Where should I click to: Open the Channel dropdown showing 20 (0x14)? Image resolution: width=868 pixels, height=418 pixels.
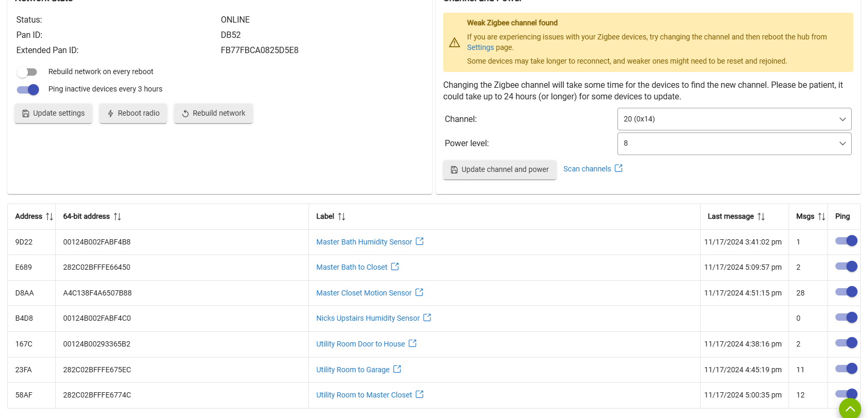[x=734, y=119]
